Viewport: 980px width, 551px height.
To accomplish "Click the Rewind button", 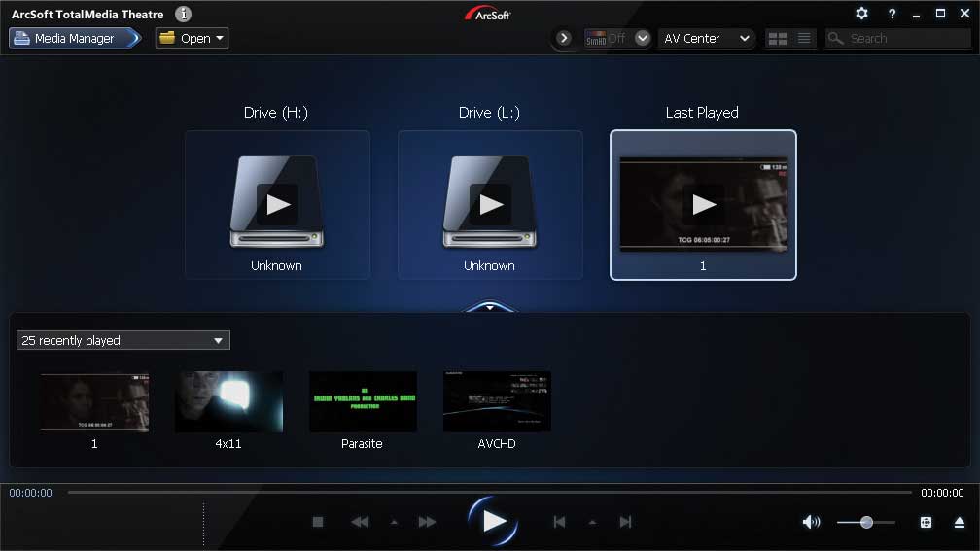I will point(360,522).
